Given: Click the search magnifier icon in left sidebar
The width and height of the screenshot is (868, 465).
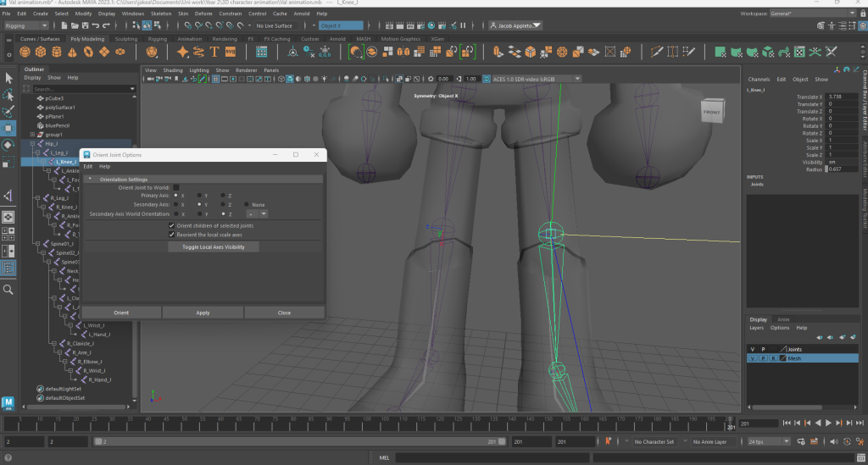Looking at the screenshot, I should (8, 290).
